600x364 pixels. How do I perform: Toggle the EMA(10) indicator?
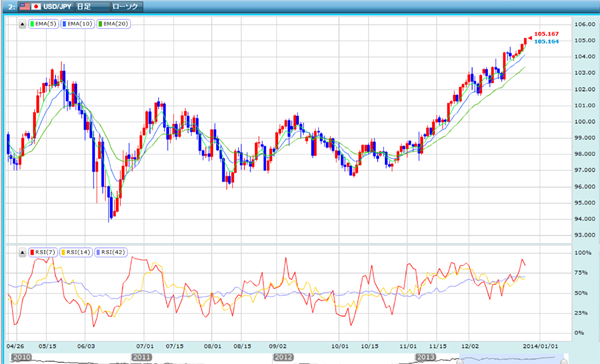coord(78,24)
